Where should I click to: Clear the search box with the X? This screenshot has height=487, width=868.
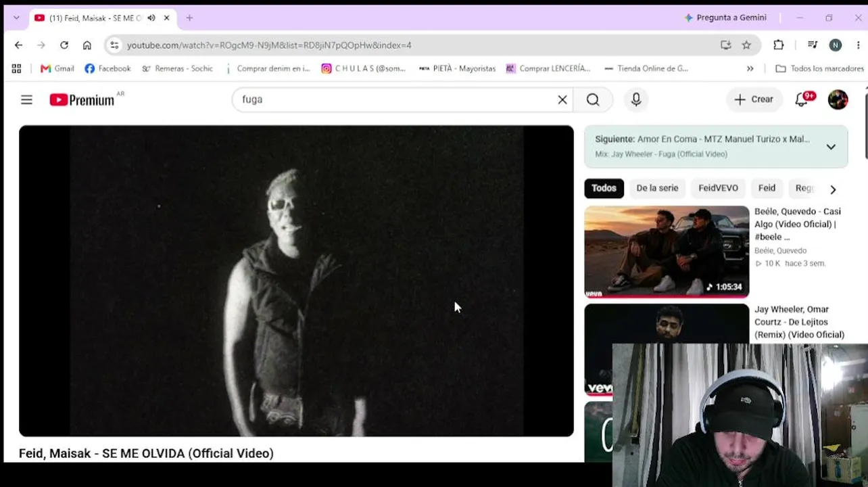[x=562, y=99]
